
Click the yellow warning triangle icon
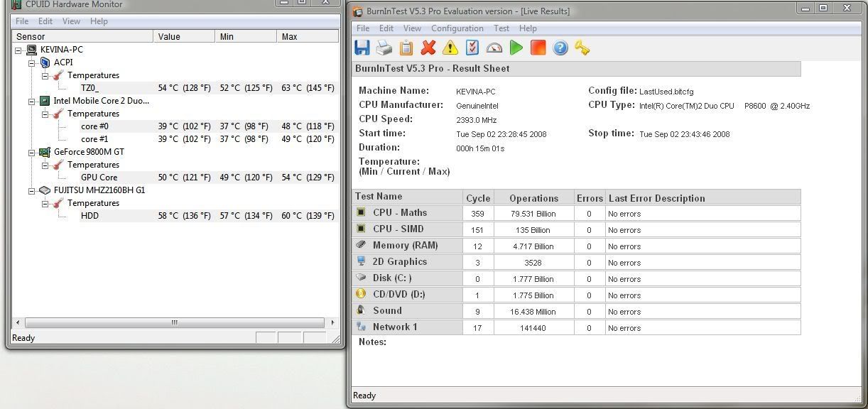coord(450,48)
